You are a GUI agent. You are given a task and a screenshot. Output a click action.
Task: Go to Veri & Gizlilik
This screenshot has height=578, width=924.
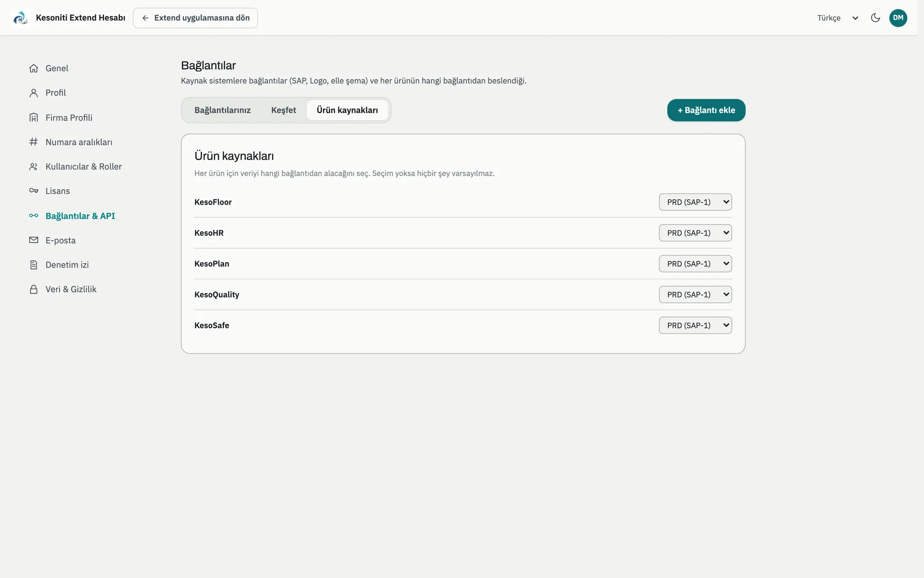[x=71, y=289]
